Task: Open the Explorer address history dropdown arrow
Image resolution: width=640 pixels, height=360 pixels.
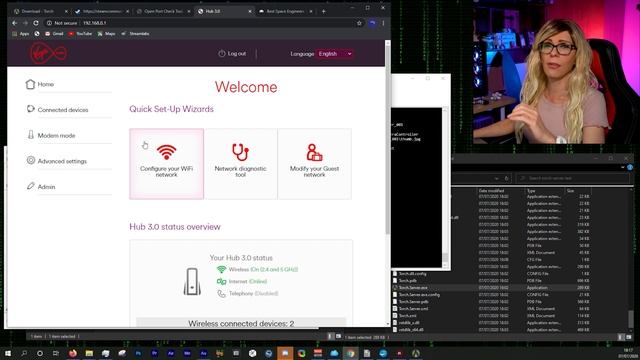Action: coord(496,178)
